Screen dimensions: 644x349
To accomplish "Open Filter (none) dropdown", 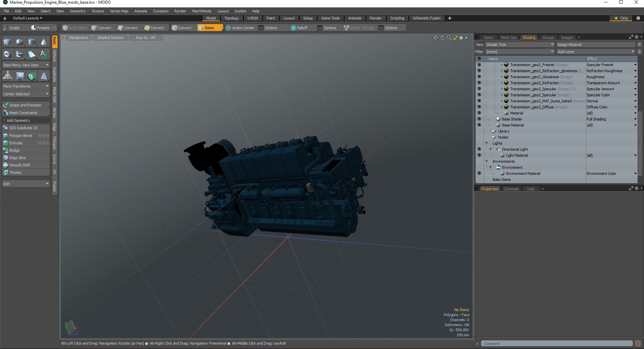I will (520, 52).
